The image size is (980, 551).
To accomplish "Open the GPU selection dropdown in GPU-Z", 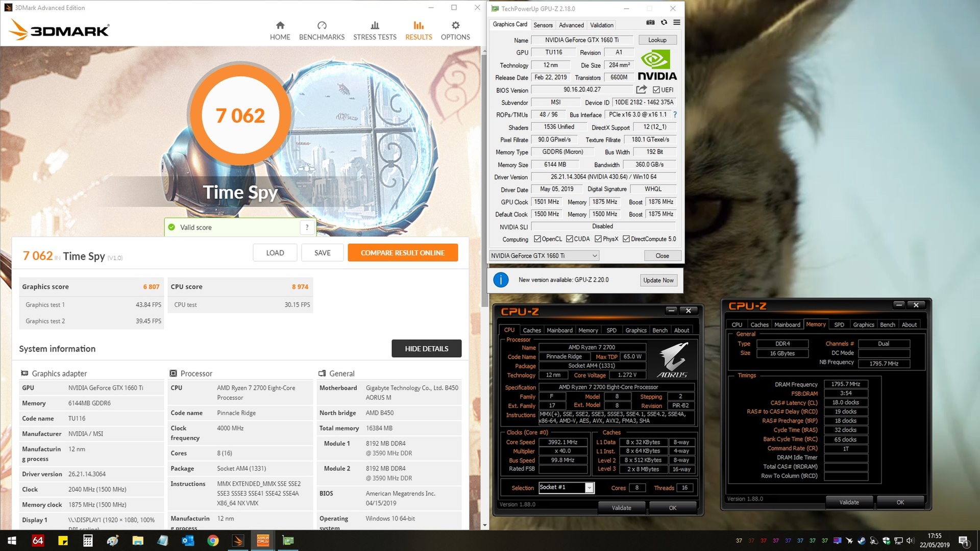I will [x=544, y=256].
